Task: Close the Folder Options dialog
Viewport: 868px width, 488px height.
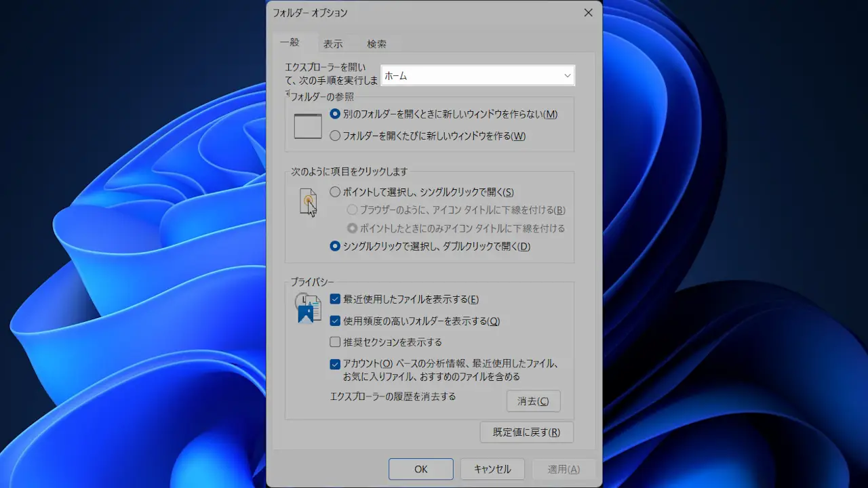Action: (x=588, y=13)
